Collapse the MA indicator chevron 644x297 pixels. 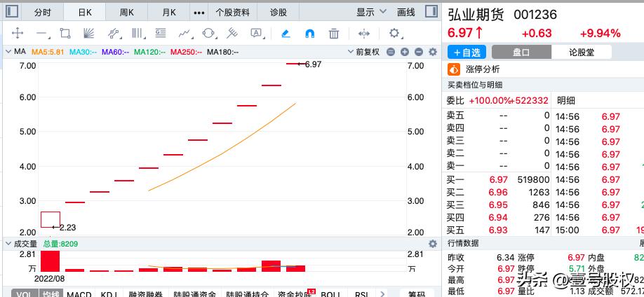click(8, 52)
